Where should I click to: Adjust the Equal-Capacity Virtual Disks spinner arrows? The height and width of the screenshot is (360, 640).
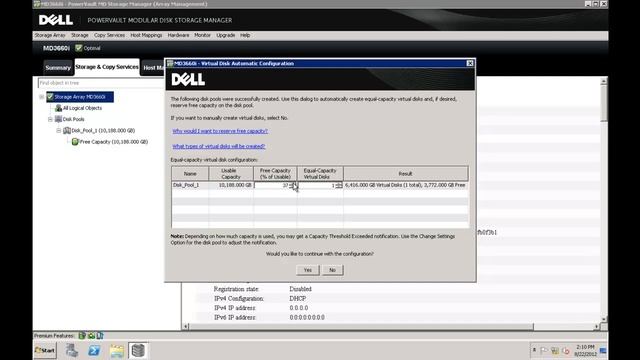[339, 185]
